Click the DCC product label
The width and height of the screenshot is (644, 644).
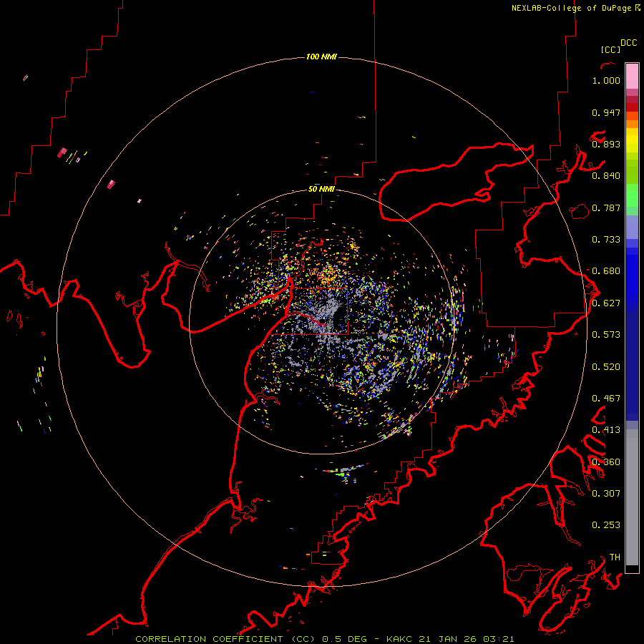coord(628,43)
